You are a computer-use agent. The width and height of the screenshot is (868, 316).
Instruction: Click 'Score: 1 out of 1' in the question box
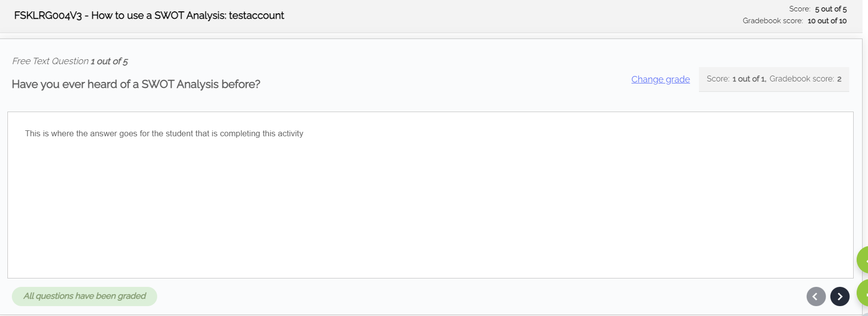(x=736, y=79)
